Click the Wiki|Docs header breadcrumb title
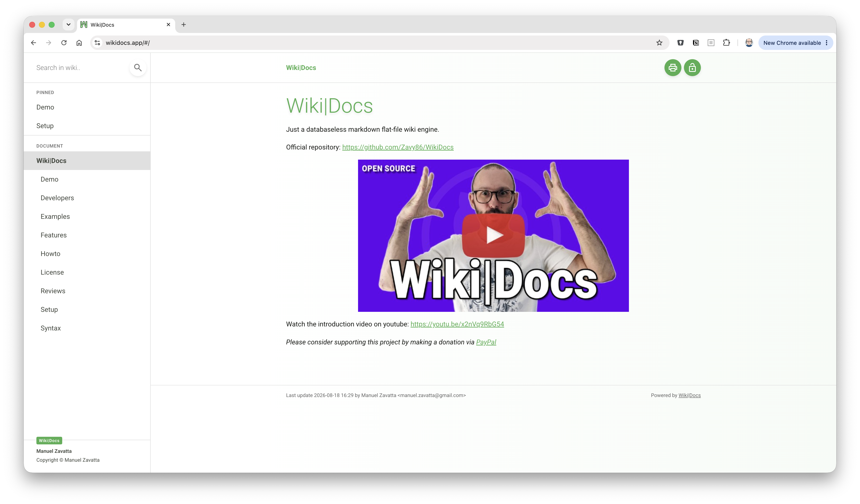The image size is (860, 504). (301, 67)
